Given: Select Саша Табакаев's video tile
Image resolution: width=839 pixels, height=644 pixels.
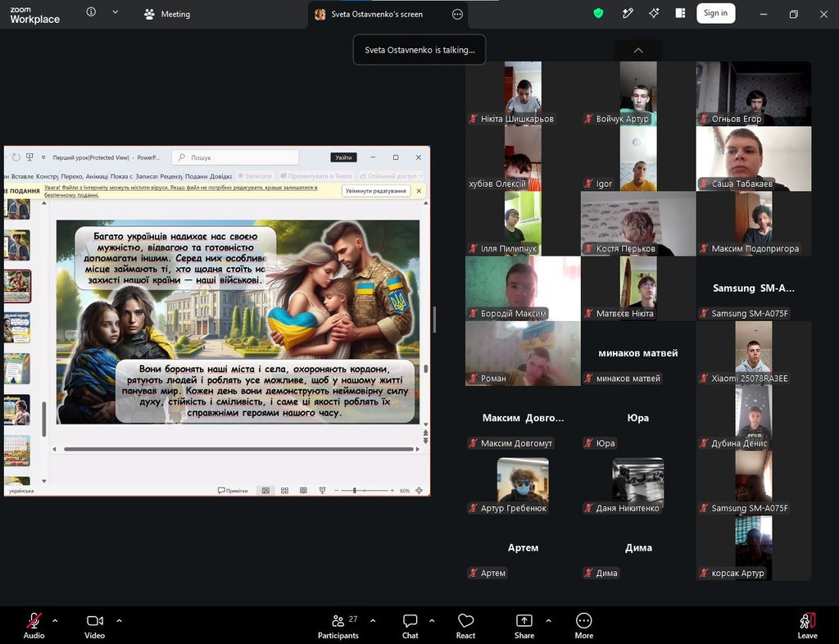Looking at the screenshot, I should point(754,159).
